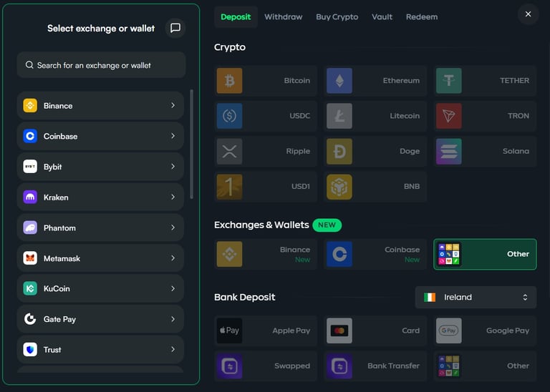Switch to the Deposit tab
550x392 pixels.
click(x=236, y=17)
